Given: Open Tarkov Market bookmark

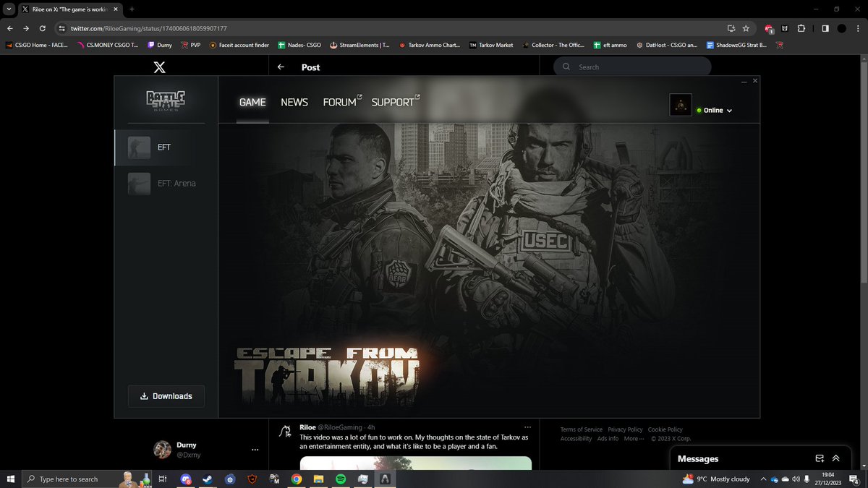Looking at the screenshot, I should 491,45.
